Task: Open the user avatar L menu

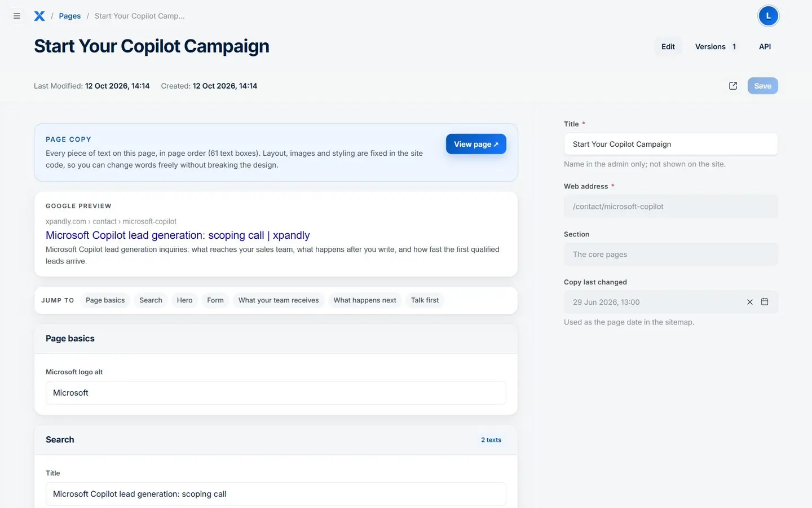Action: 768,16
